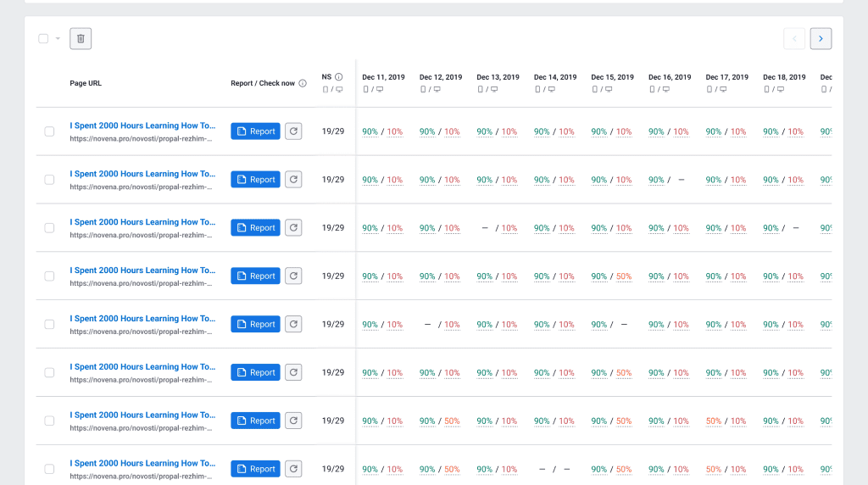868x485 pixels.
Task: Click Report button in fourth row
Action: tap(255, 276)
